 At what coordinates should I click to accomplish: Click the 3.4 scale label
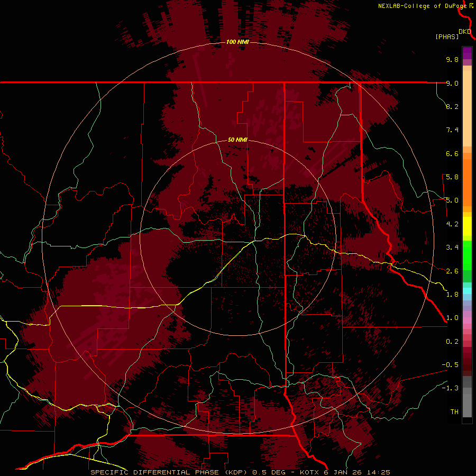pyautogui.click(x=452, y=248)
